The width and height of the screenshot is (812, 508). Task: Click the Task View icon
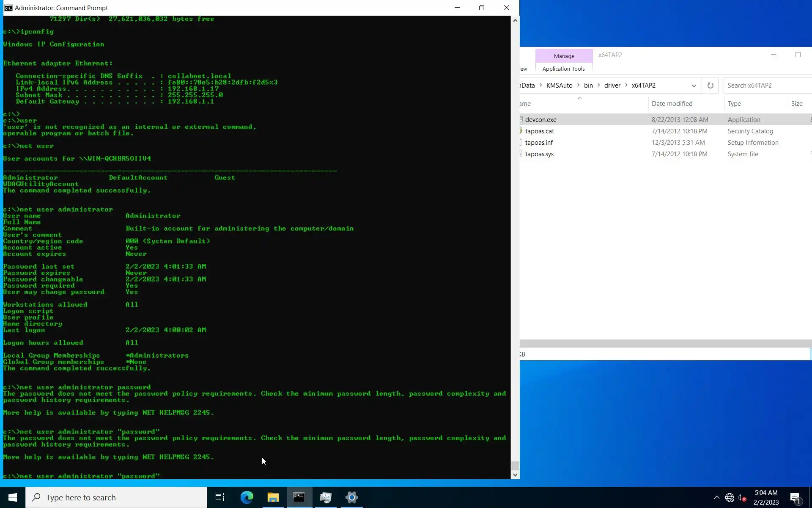[220, 497]
